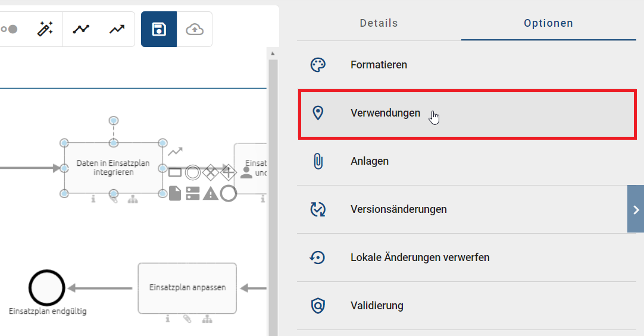The height and width of the screenshot is (336, 644).
Task: Click the cloud upload publish icon
Action: pyautogui.click(x=195, y=29)
